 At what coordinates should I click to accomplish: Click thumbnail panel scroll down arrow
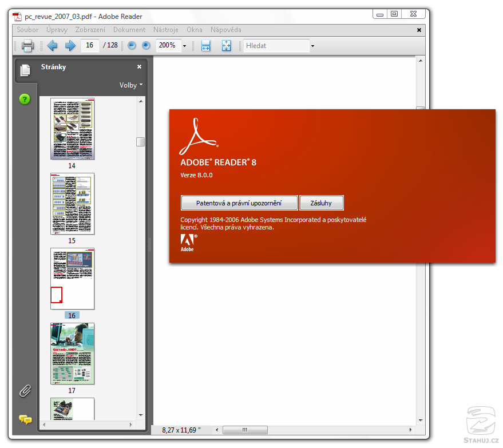(x=141, y=415)
